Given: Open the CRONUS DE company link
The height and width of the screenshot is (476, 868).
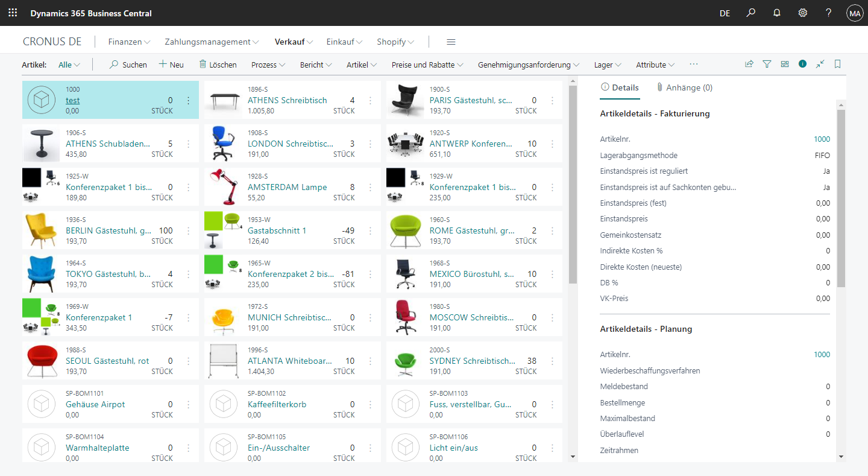Looking at the screenshot, I should pos(52,42).
